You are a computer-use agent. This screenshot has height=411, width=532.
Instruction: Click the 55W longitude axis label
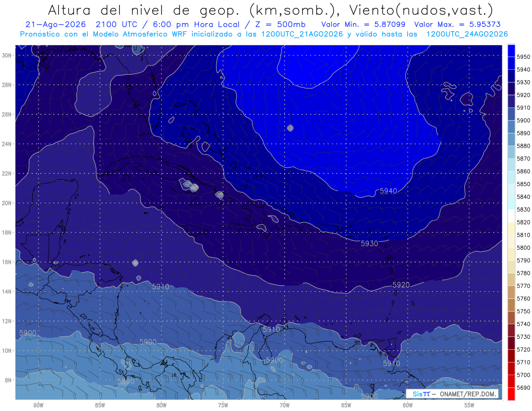469,405
